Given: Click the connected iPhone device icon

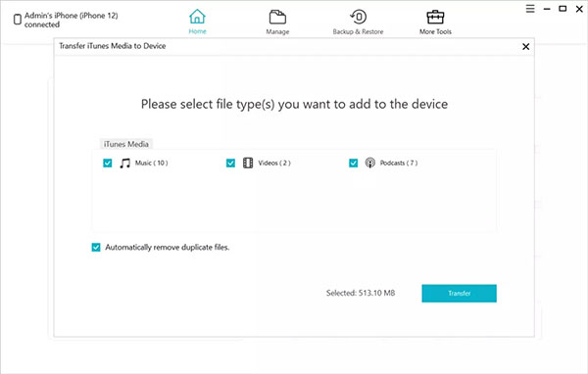Looking at the screenshot, I should click(x=18, y=20).
